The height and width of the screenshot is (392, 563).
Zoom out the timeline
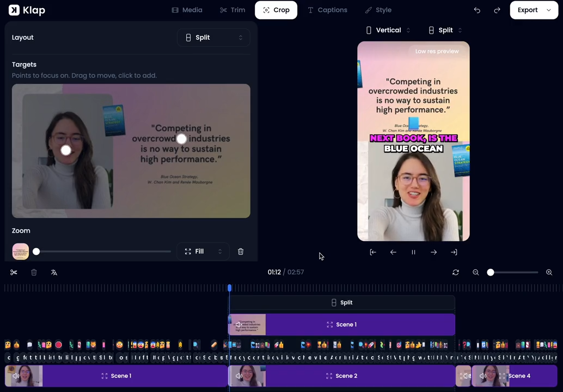tap(476, 272)
